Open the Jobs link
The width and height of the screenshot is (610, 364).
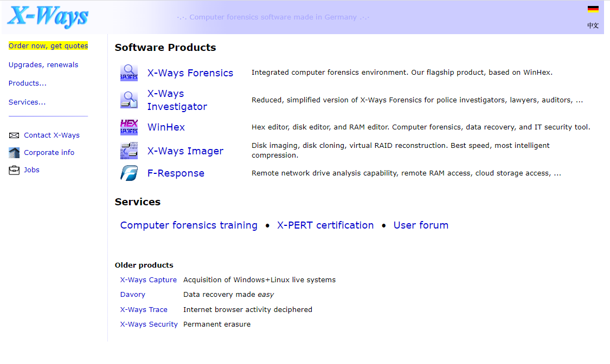point(31,170)
